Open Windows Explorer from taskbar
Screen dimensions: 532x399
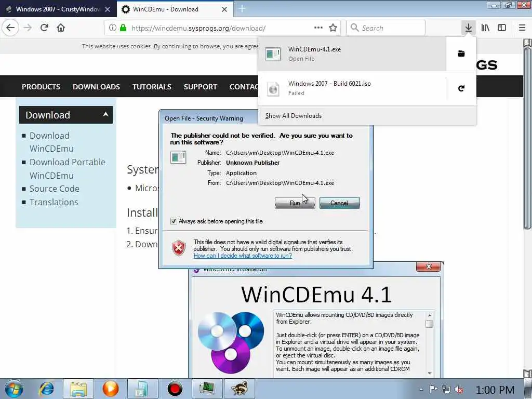click(x=78, y=389)
